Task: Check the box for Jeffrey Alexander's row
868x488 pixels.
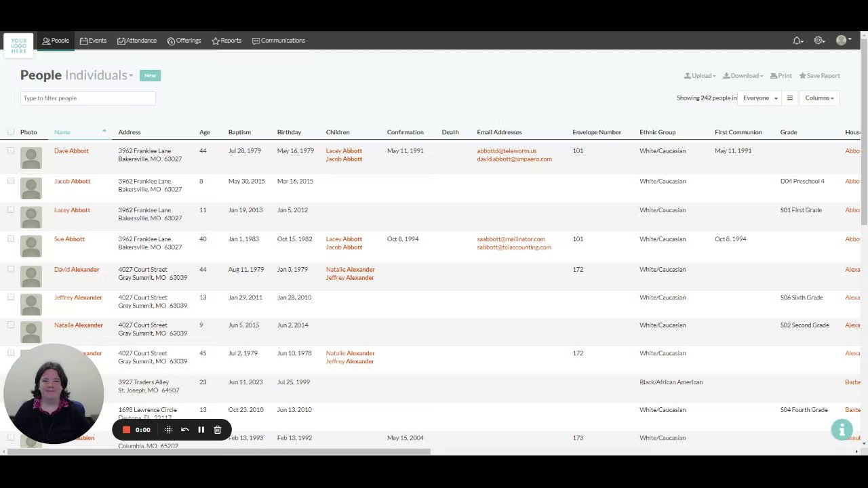Action: pyautogui.click(x=11, y=297)
